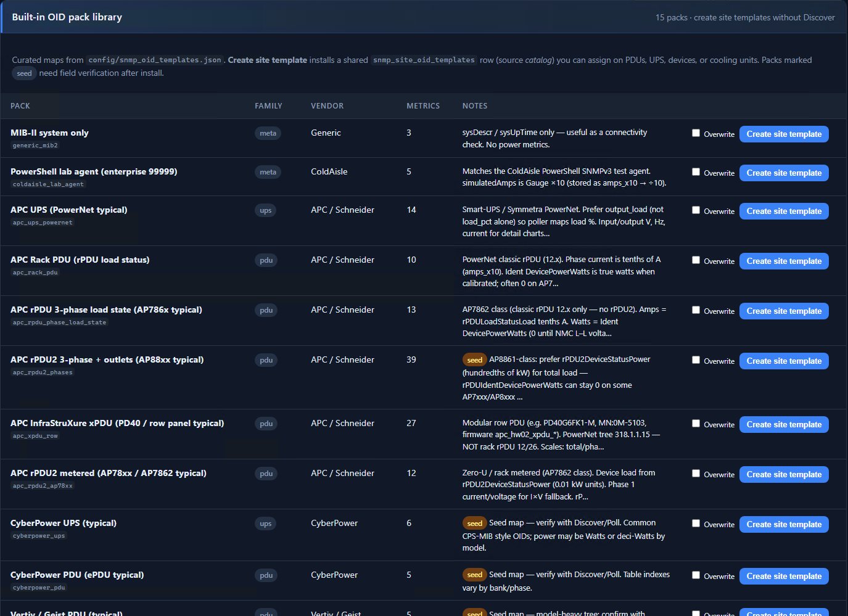This screenshot has width=848, height=616.
Task: Select pack name 'APC Rack PDU (rPDU load status)'
Action: pyautogui.click(x=80, y=260)
